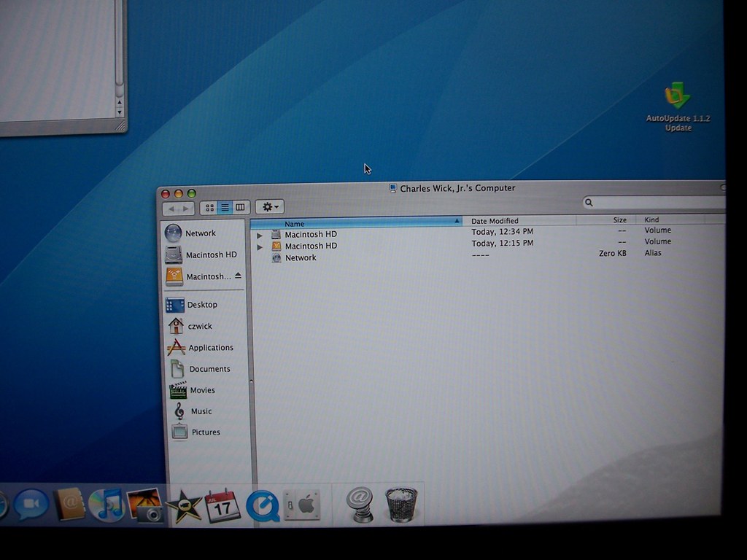Image resolution: width=747 pixels, height=560 pixels.
Task: Eject the Macintosh... external volume
Action: tap(239, 276)
